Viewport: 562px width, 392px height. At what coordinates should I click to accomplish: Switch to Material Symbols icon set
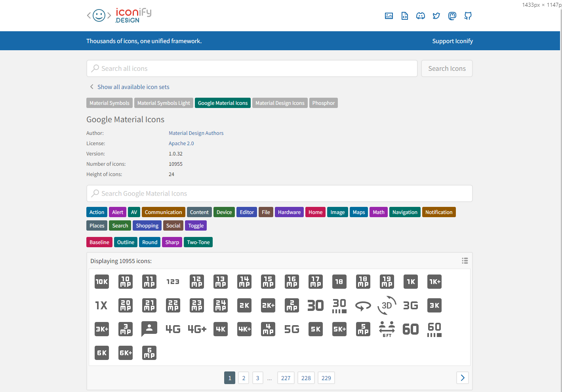[x=109, y=103]
